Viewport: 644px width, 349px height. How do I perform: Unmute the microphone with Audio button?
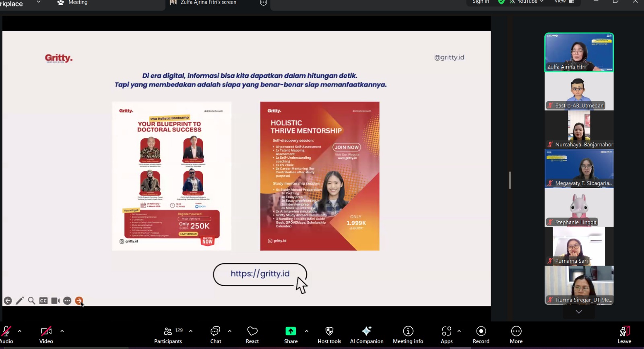[6, 334]
